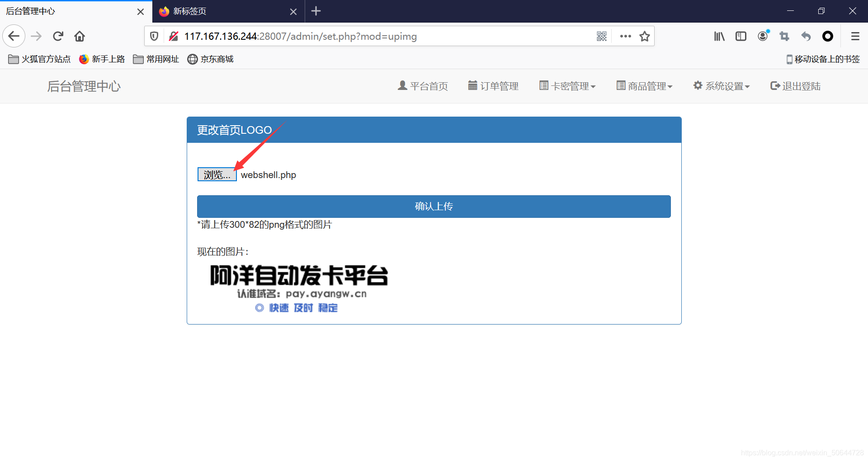Click the 后台管理中心 brand link
Screen dimensions: 868x461
[x=84, y=86]
